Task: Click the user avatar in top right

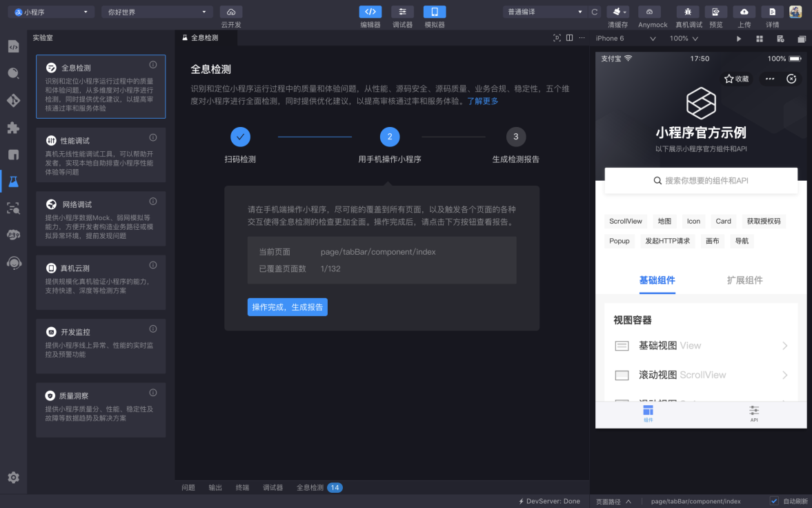Action: click(795, 12)
